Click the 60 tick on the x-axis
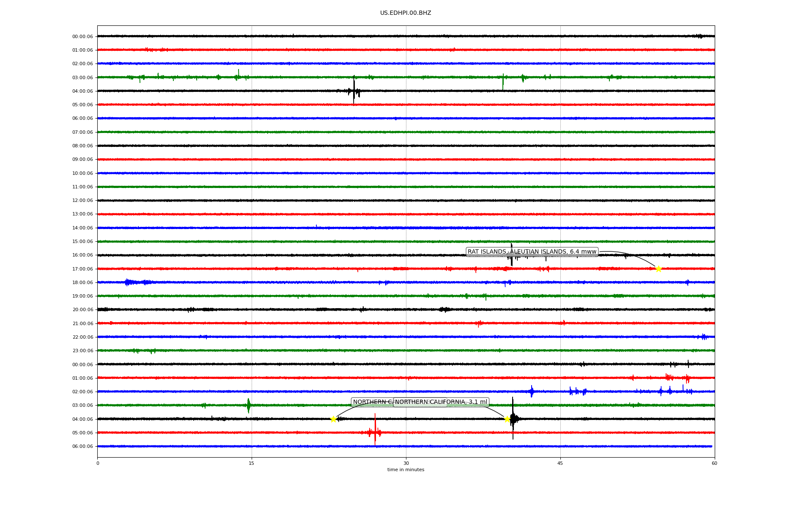812x508 pixels. [x=714, y=463]
